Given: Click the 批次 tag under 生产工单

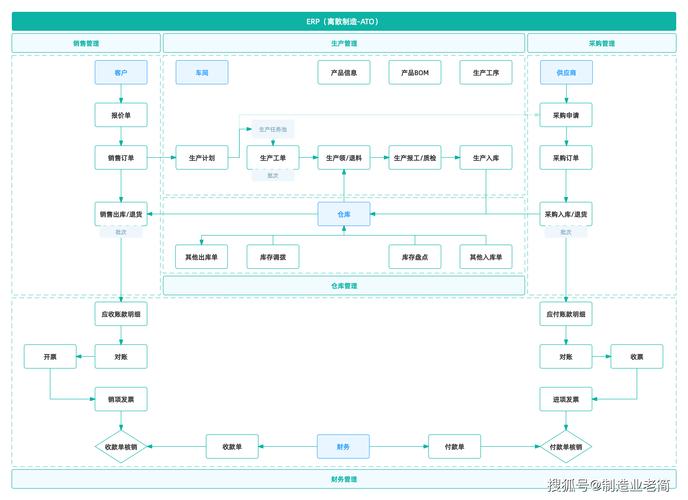Looking at the screenshot, I should click(x=273, y=175).
